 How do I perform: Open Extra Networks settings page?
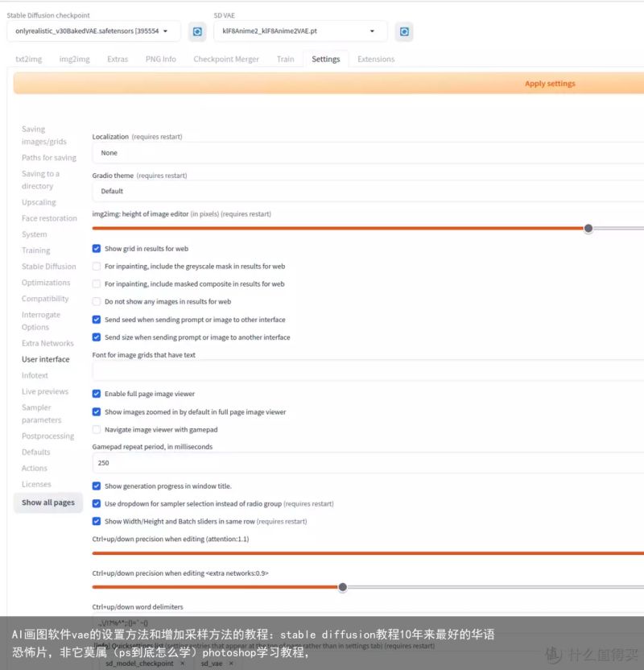click(47, 343)
